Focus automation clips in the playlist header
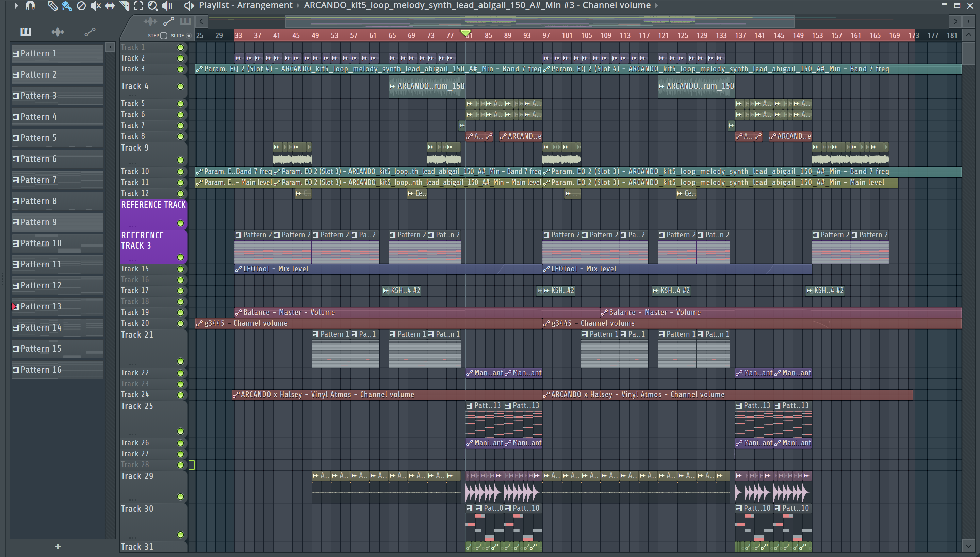This screenshot has width=980, height=557. 169,21
